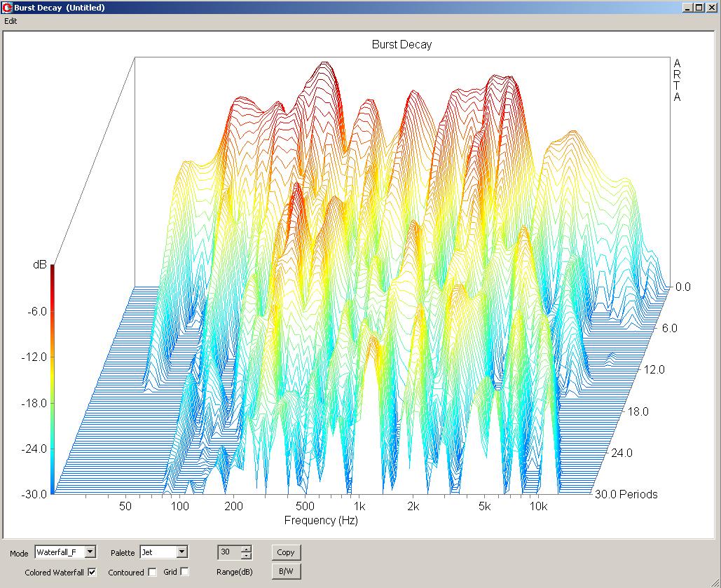The height and width of the screenshot is (588, 721).
Task: Click the -12.0 dB scale label
Action: pos(34,357)
